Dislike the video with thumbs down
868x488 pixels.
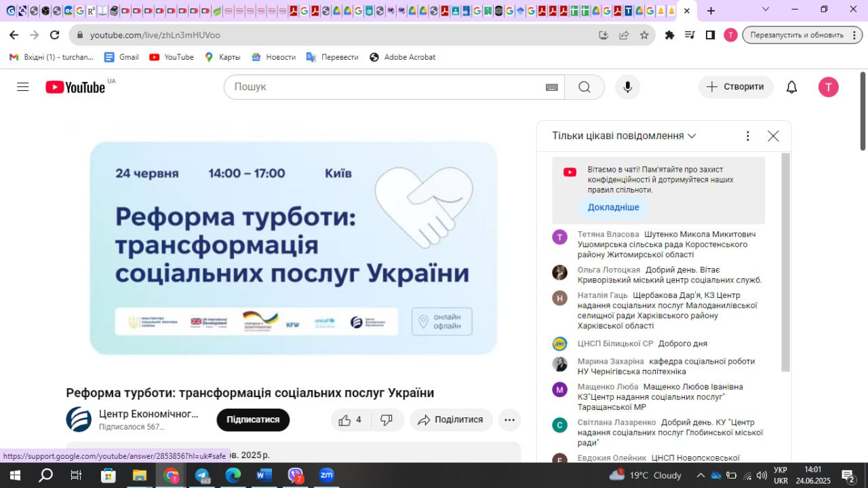pos(387,419)
